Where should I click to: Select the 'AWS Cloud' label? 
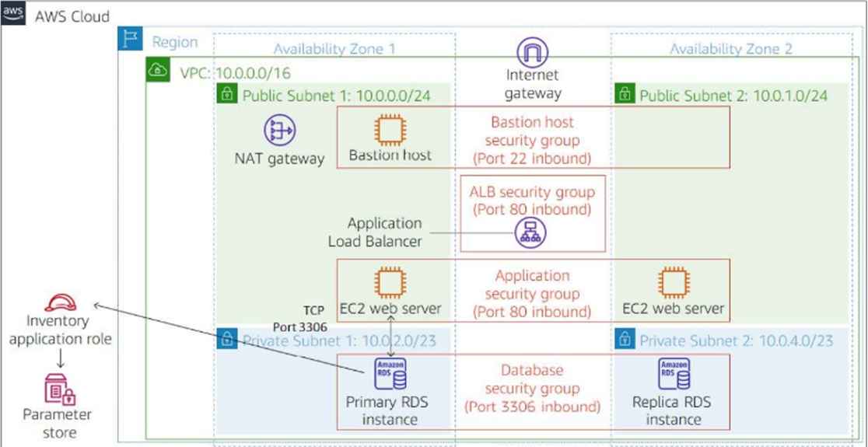[x=72, y=16]
